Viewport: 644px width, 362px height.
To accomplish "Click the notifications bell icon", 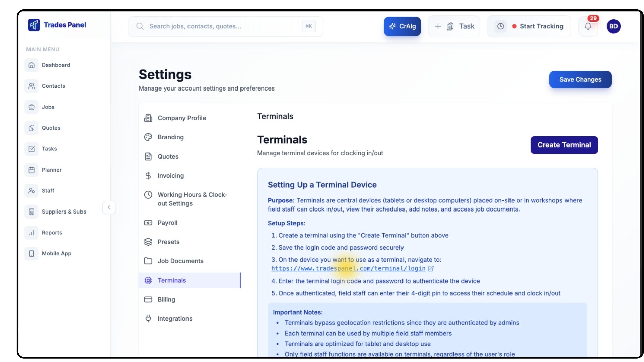I will 588,26.
